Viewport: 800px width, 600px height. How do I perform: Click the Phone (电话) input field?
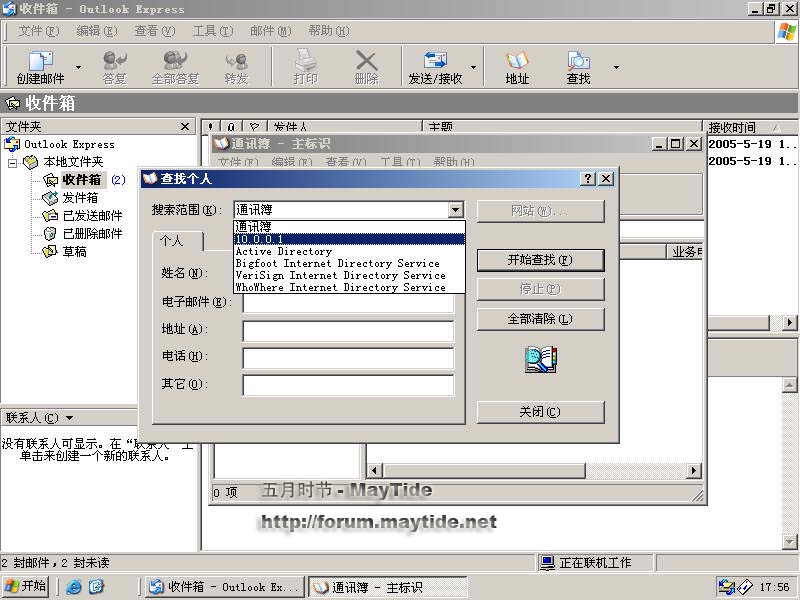[x=347, y=358]
